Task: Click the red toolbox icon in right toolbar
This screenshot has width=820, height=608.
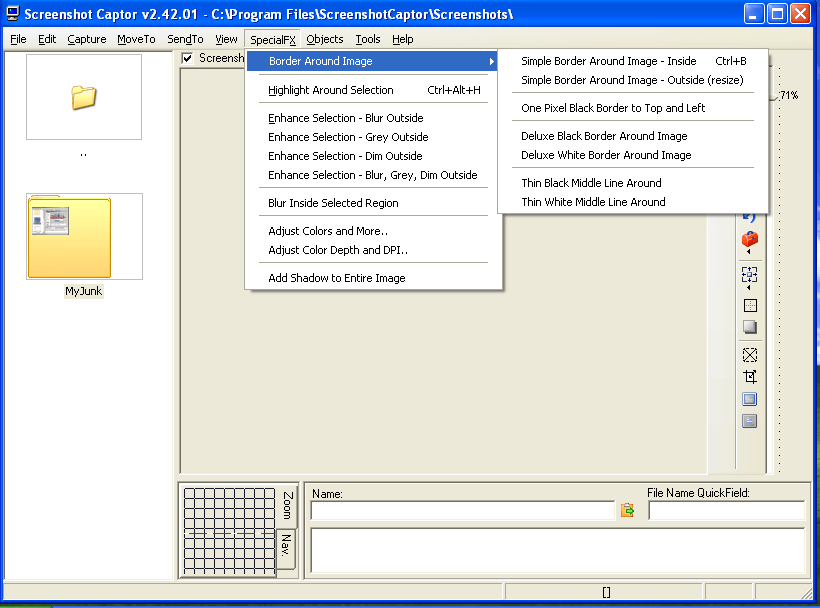Action: [750, 240]
